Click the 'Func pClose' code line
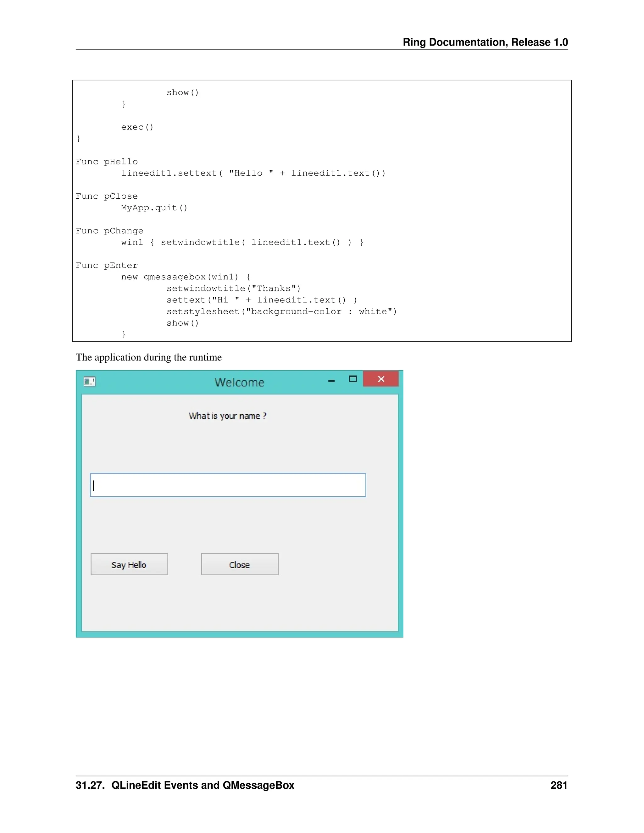 coord(107,196)
